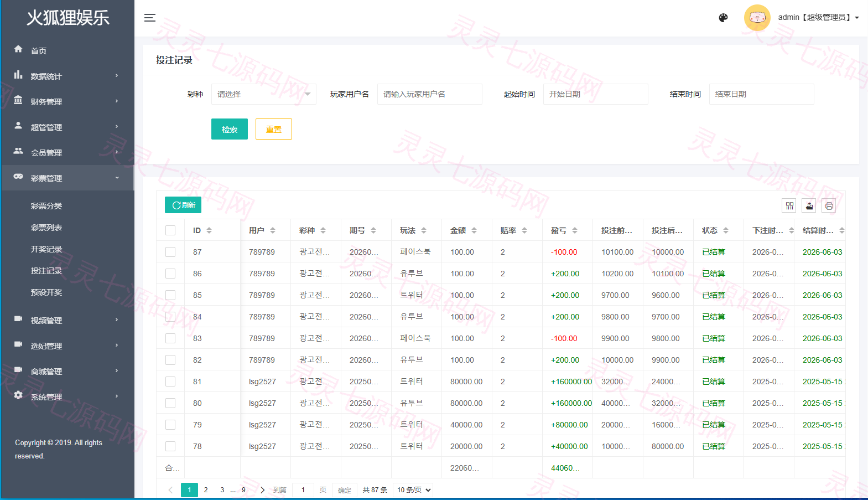The image size is (868, 500).
Task: Check the checkbox for row ID 86
Action: [170, 274]
